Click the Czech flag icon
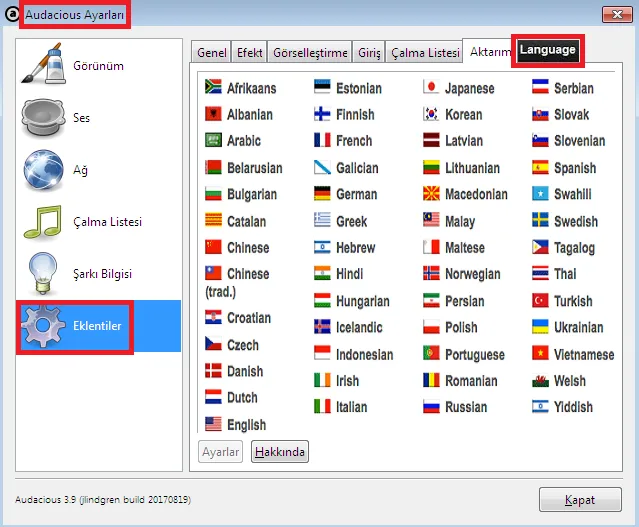639x527 pixels. click(213, 344)
